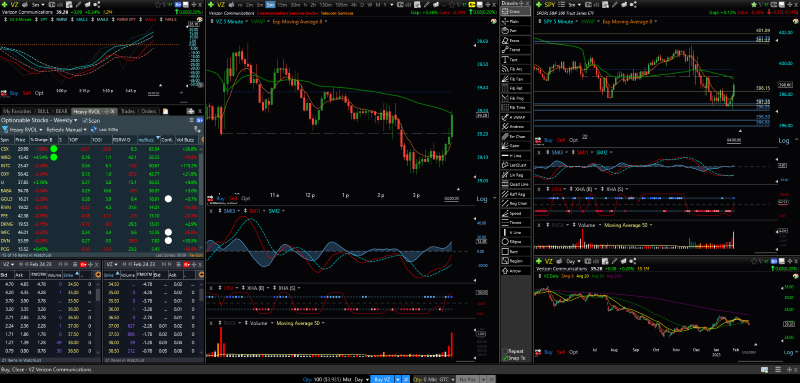The height and width of the screenshot is (383, 800).
Task: Select the Fib Arc drawing tool
Action: pos(516,69)
